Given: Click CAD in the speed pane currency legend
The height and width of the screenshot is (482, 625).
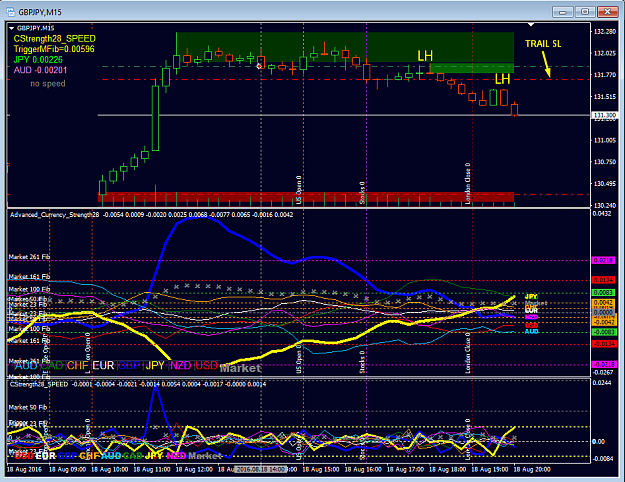Looking at the screenshot, I should pos(133,455).
